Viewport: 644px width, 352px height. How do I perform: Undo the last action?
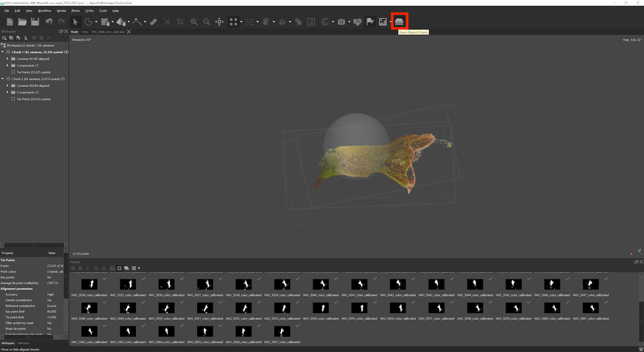click(x=49, y=22)
